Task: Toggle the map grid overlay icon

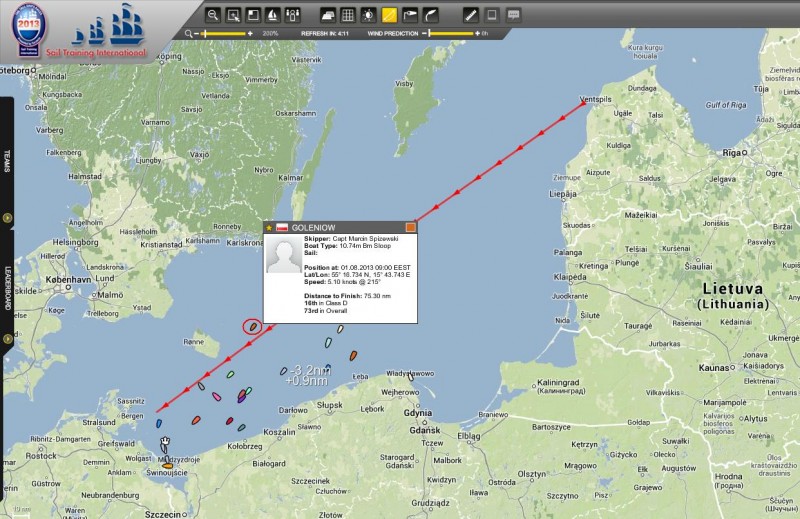Action: [x=348, y=15]
